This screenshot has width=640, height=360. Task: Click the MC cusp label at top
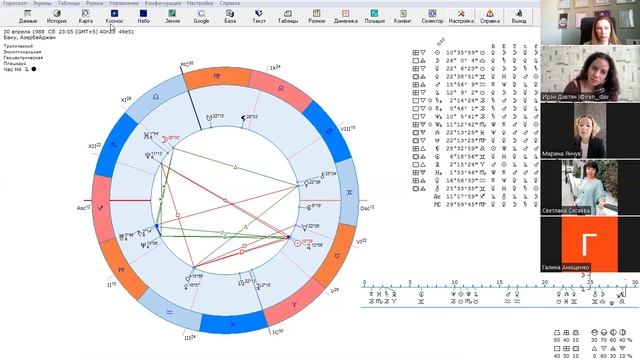[187, 64]
